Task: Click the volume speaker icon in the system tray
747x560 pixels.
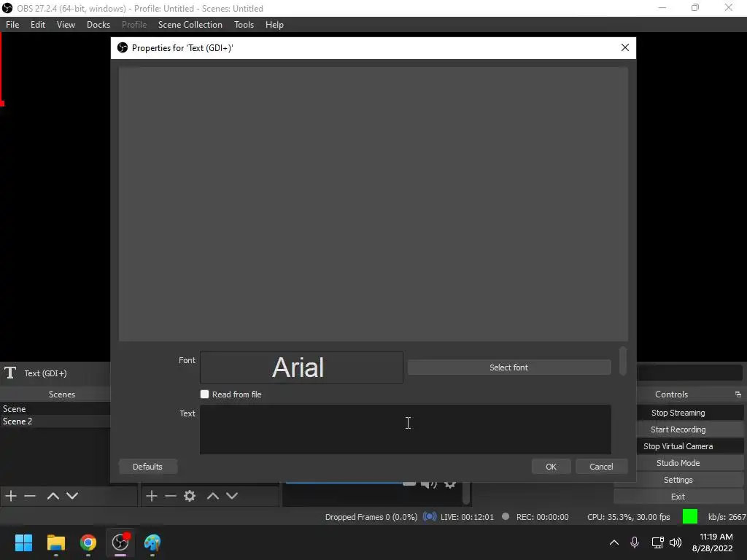Action: click(x=676, y=542)
